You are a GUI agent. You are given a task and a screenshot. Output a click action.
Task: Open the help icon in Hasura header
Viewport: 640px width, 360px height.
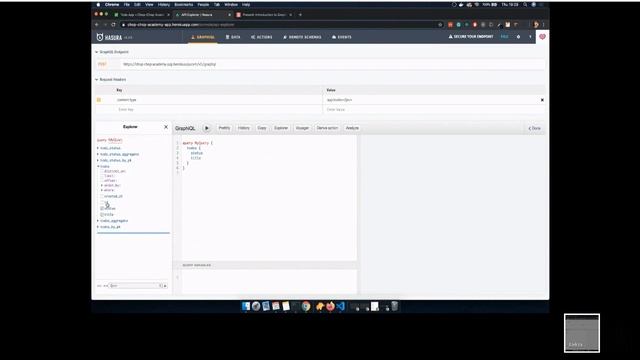click(x=530, y=37)
